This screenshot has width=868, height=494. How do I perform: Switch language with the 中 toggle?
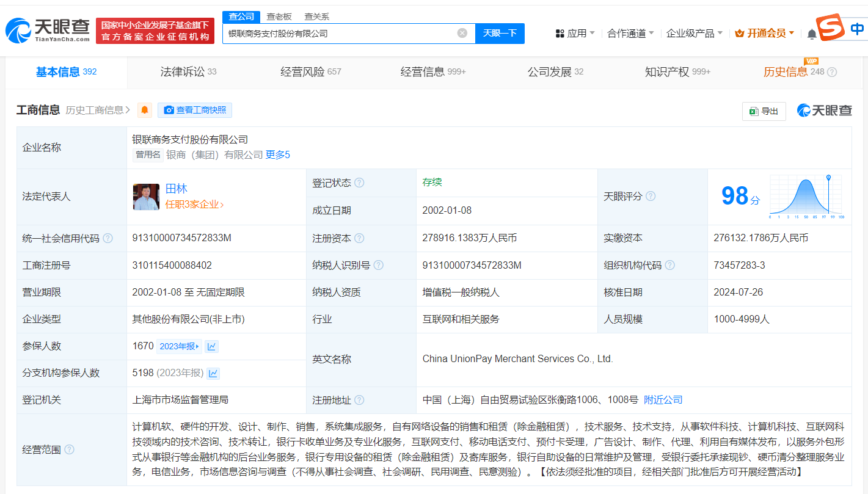pyautogui.click(x=857, y=28)
